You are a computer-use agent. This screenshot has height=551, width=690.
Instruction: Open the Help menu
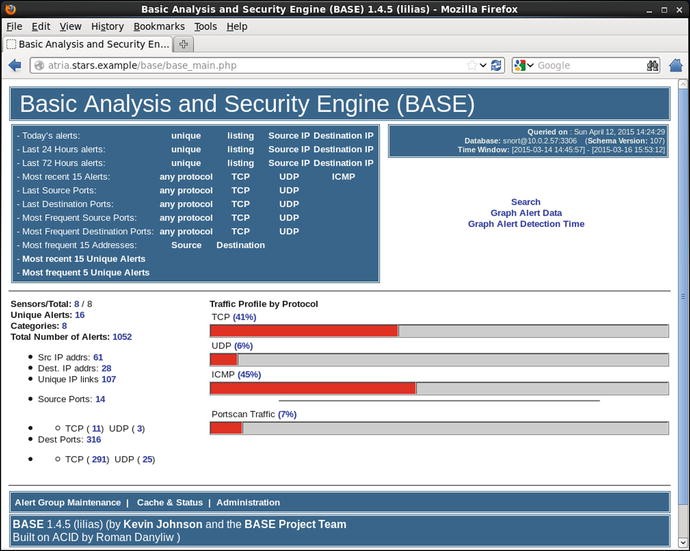[237, 26]
